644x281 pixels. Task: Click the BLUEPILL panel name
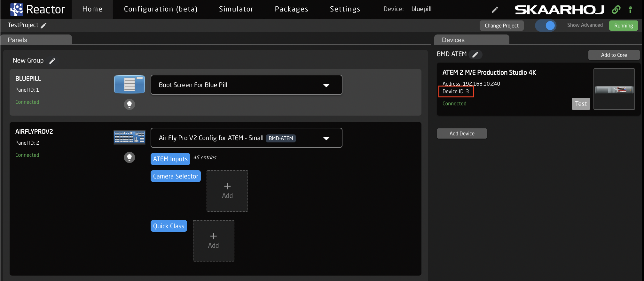(28, 79)
